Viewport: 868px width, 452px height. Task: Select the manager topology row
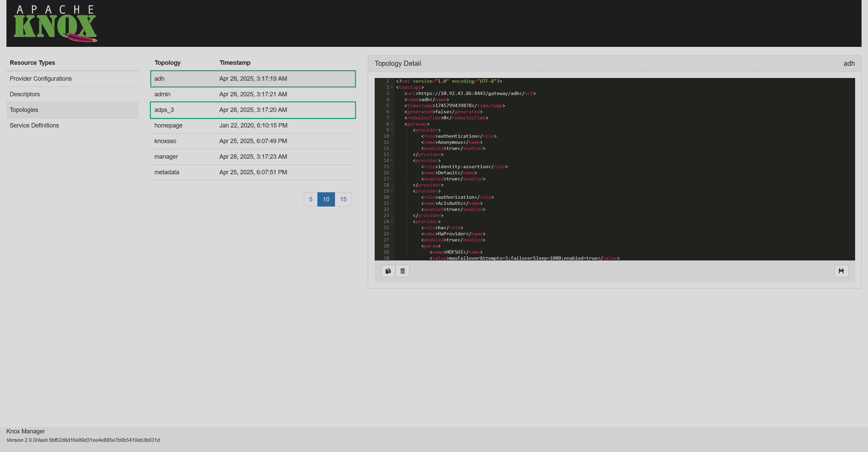pyautogui.click(x=253, y=157)
